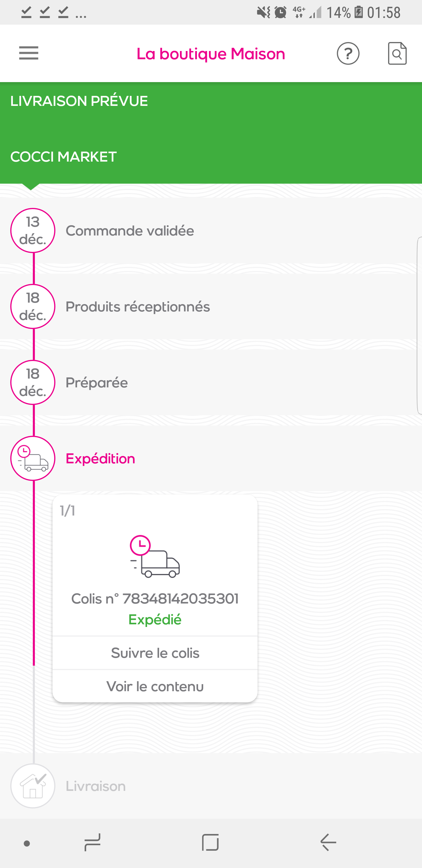Viewport: 422px width, 868px height.
Task: Tap the 13 déc. date circle
Action: 33,230
